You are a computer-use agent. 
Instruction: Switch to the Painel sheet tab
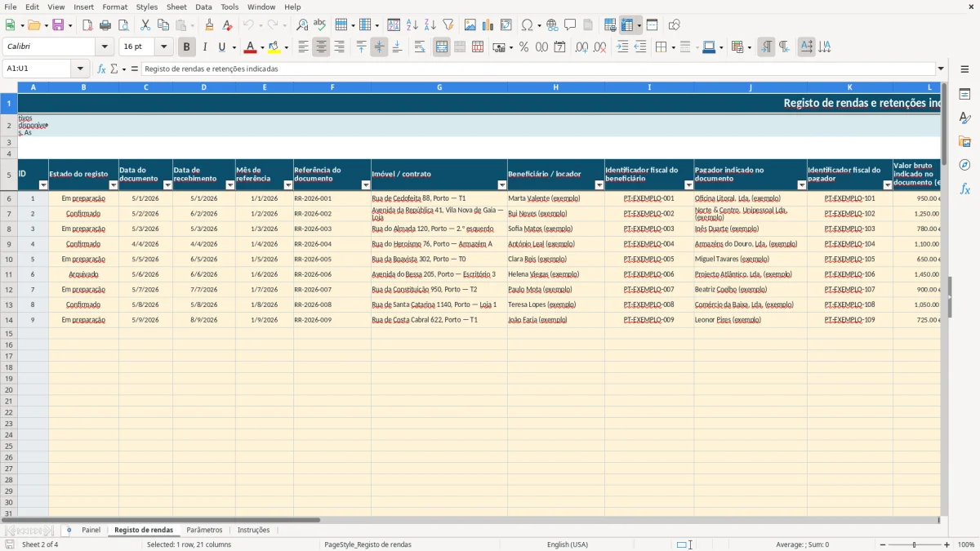pyautogui.click(x=91, y=530)
